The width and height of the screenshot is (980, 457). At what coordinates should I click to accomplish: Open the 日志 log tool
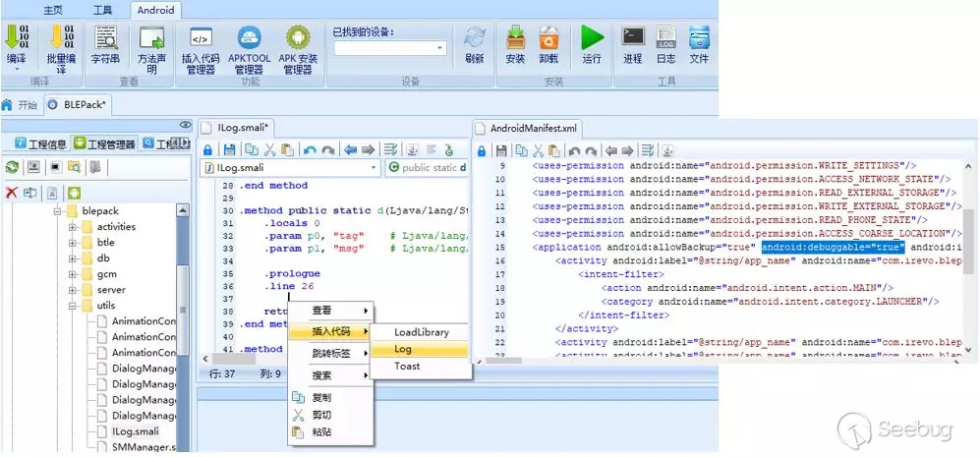(x=666, y=45)
